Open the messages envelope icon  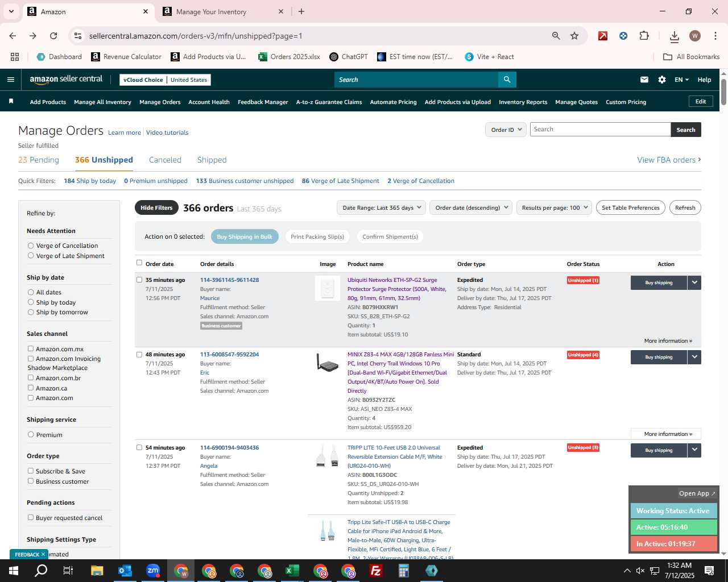tap(644, 80)
